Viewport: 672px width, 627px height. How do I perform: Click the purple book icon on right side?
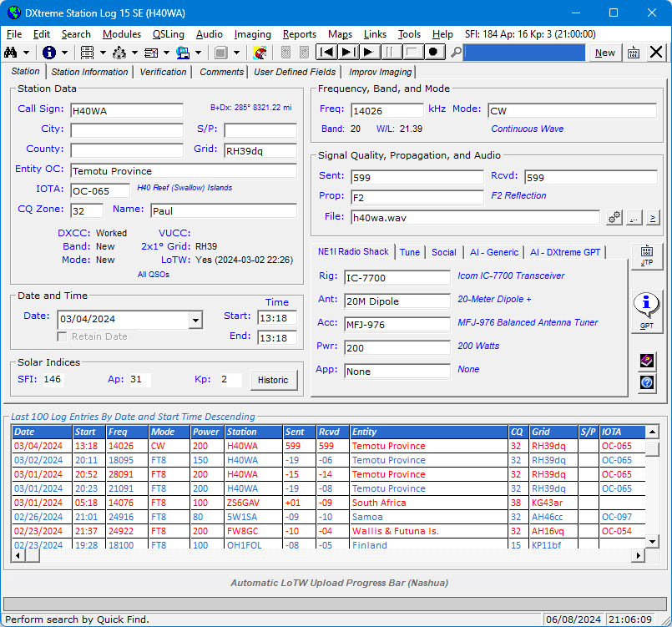[647, 361]
